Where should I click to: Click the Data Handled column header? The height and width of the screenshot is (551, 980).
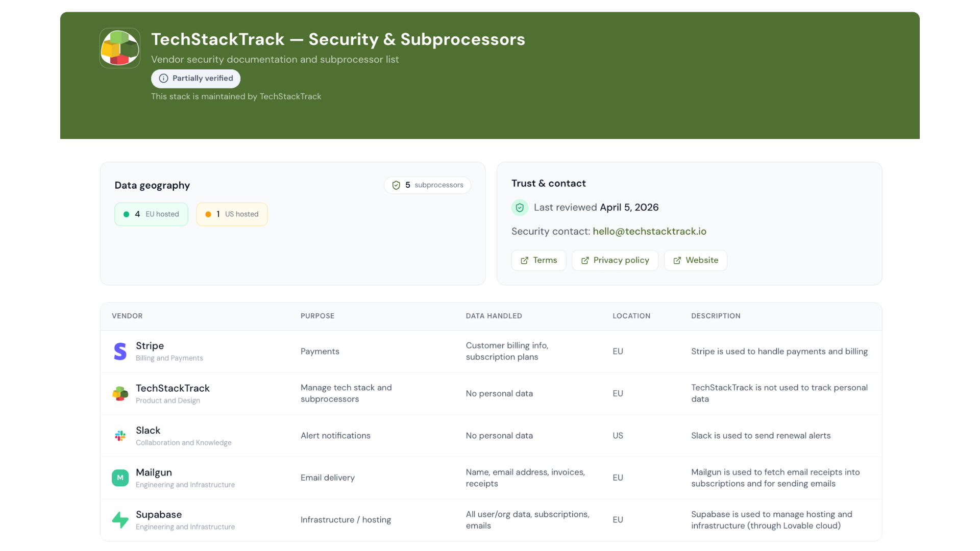click(x=494, y=316)
